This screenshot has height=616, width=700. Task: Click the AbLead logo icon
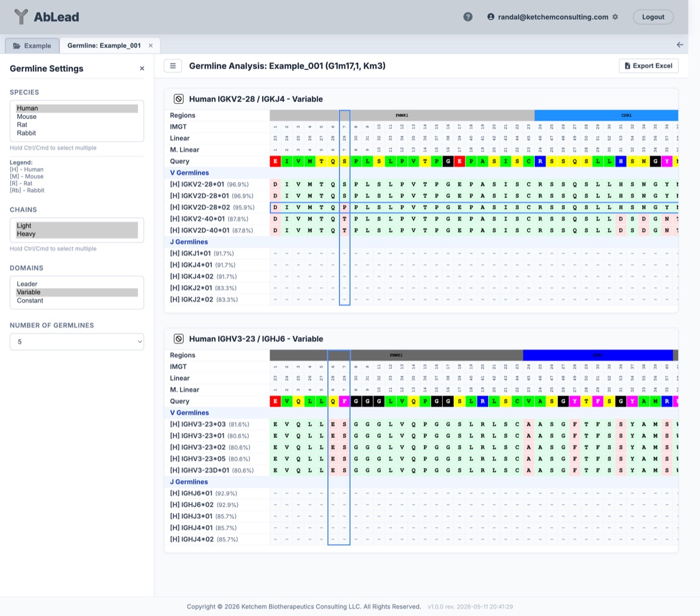click(21, 17)
